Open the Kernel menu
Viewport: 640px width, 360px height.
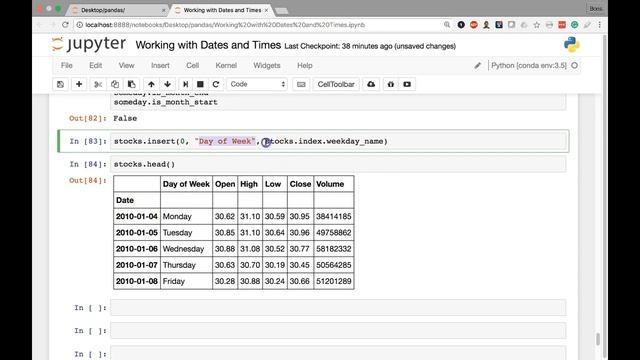pyautogui.click(x=226, y=65)
